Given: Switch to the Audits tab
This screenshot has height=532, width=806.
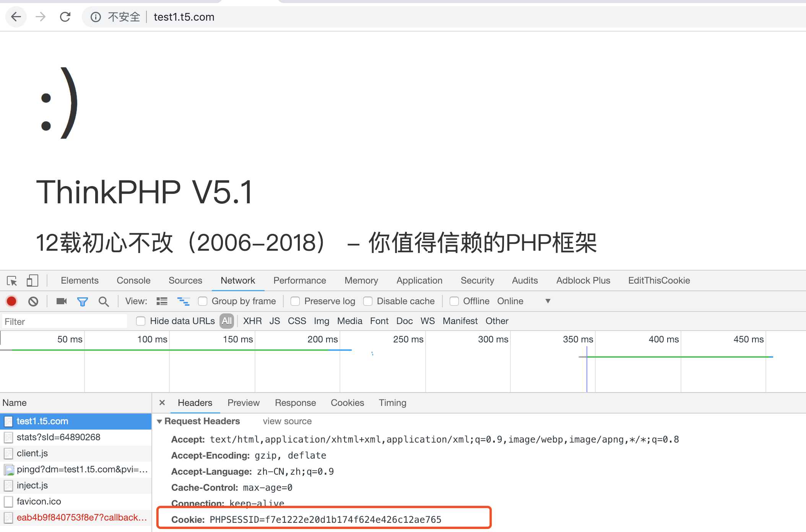Looking at the screenshot, I should click(x=525, y=281).
